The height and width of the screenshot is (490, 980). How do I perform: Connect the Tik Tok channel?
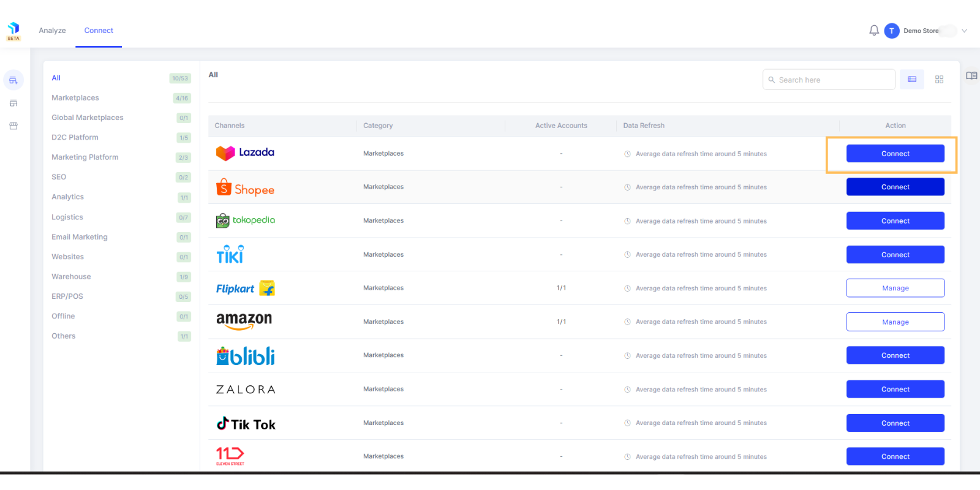click(895, 423)
